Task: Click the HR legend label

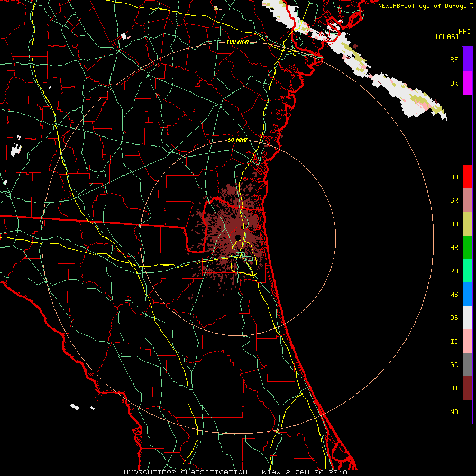Action: [454, 248]
